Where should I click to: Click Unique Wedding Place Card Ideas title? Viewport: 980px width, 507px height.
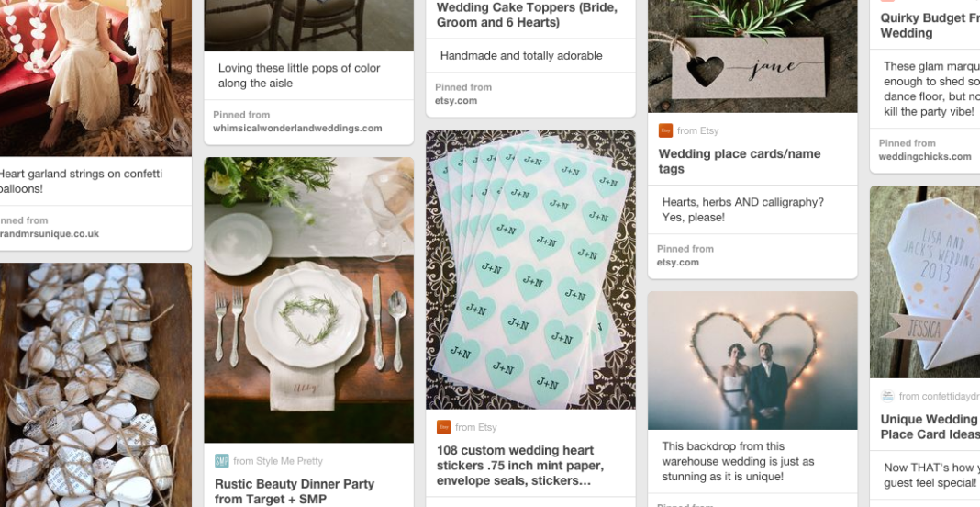[929, 427]
